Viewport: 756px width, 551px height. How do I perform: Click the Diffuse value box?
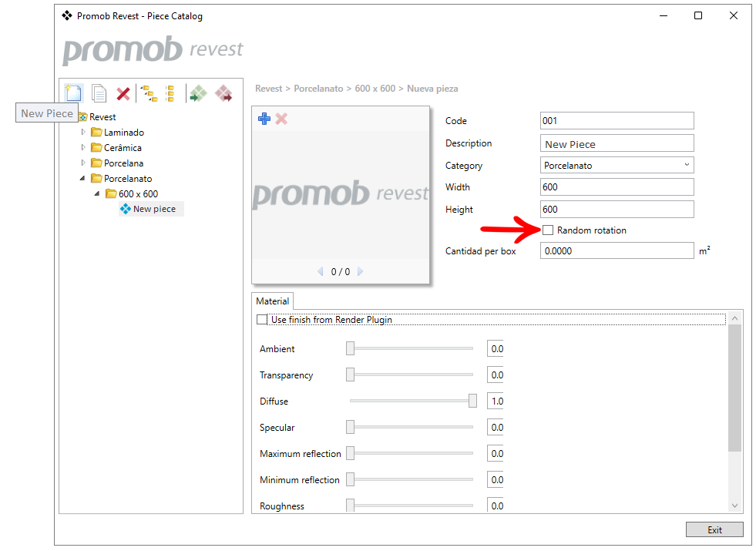pyautogui.click(x=496, y=401)
